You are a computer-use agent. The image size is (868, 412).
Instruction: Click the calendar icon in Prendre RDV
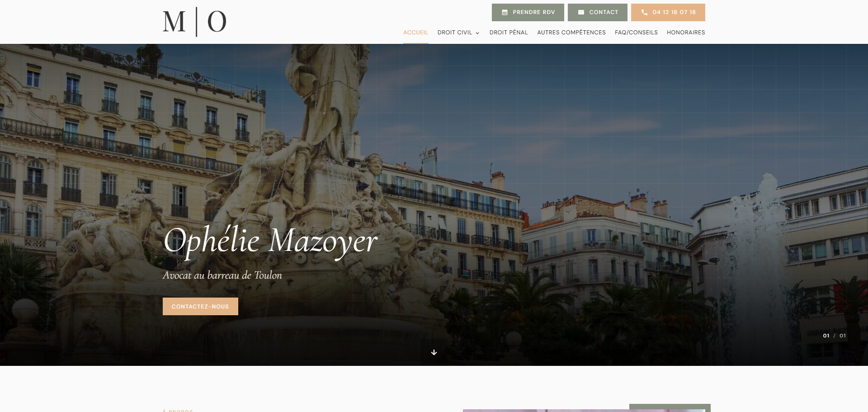(505, 13)
